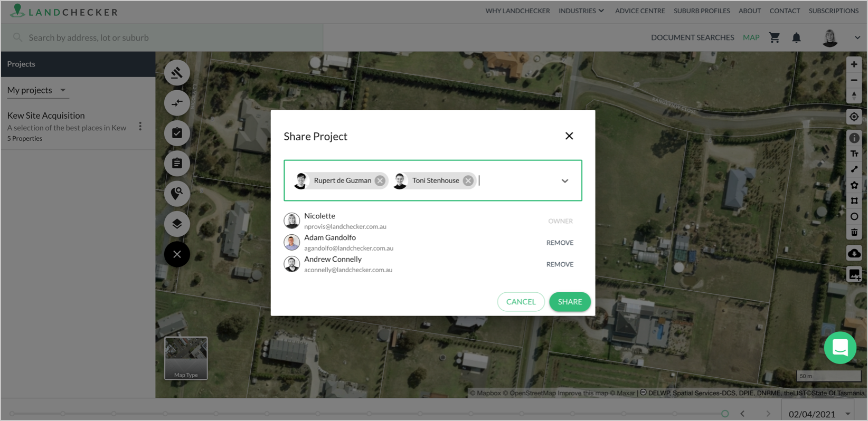Open the Advice Centre menu item

(x=640, y=11)
